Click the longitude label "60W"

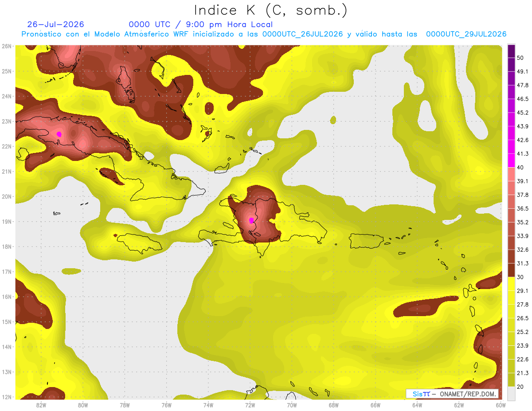[x=501, y=405]
